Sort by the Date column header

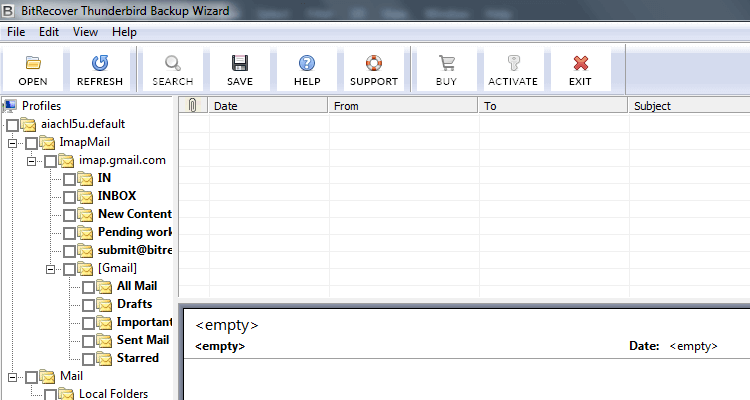pyautogui.click(x=268, y=105)
